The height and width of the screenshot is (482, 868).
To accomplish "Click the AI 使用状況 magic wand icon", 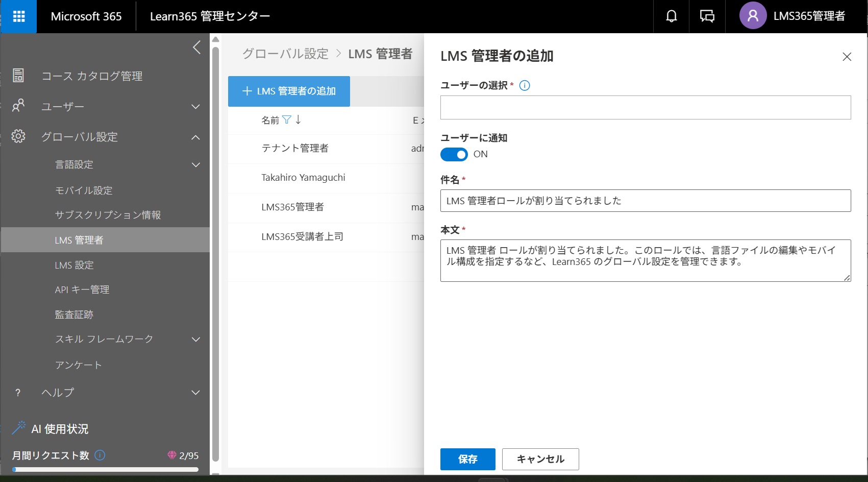I will 19,428.
